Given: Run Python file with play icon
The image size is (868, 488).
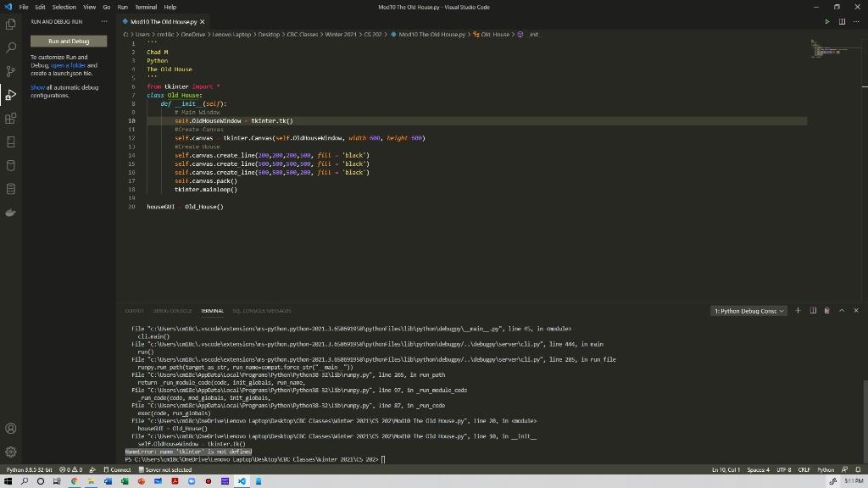Looking at the screenshot, I should point(827,21).
